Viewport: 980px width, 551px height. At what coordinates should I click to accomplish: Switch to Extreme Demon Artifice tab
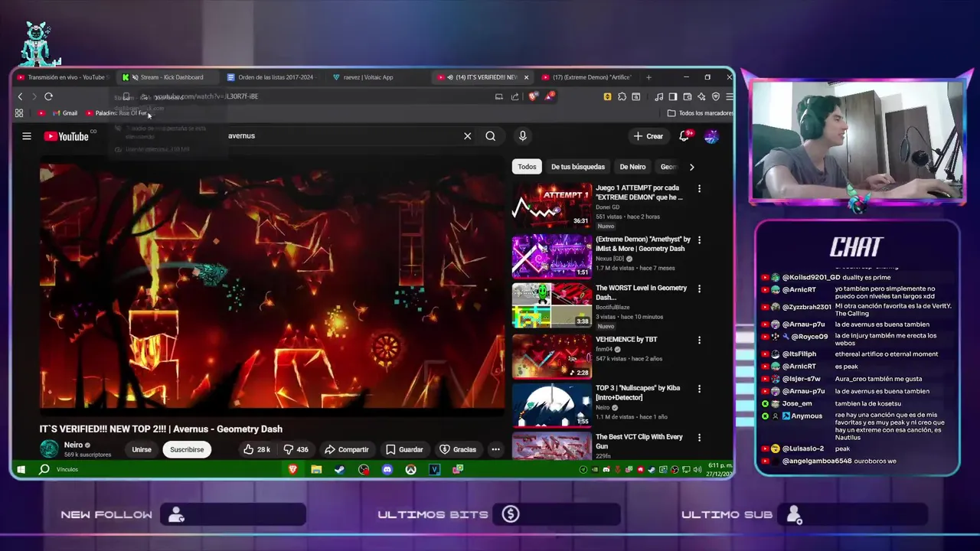coord(586,77)
